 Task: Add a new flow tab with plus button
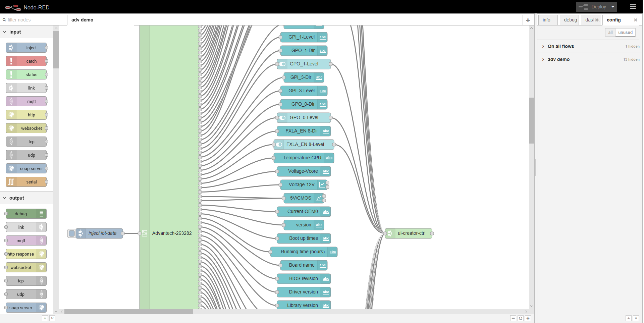click(x=528, y=20)
